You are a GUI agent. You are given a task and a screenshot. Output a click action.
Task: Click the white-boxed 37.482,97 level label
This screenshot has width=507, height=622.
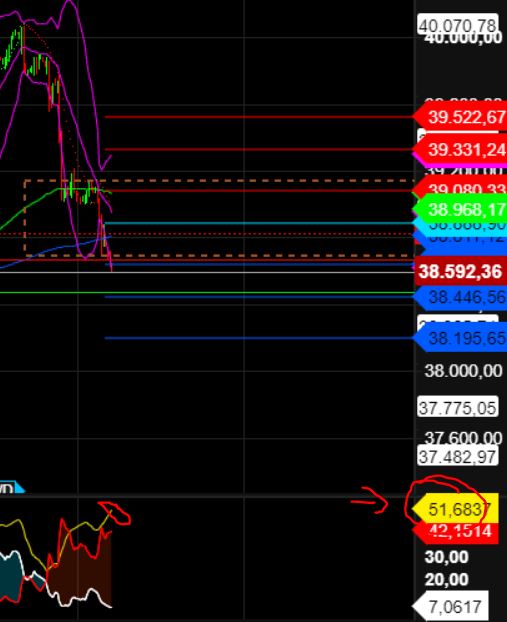(x=457, y=457)
